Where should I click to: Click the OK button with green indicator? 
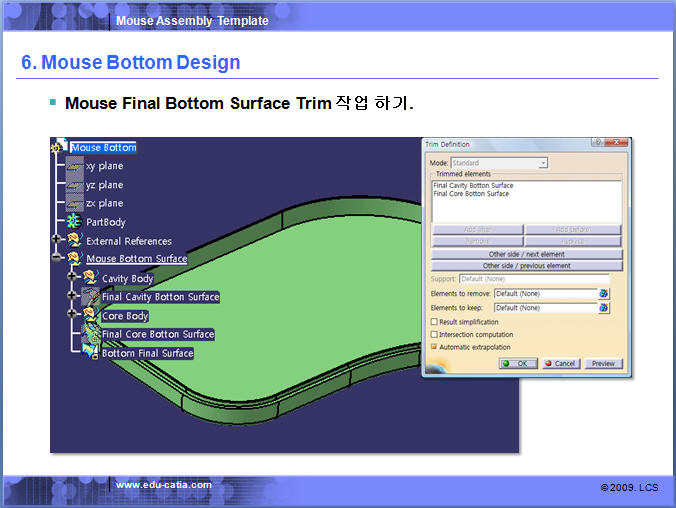[518, 364]
